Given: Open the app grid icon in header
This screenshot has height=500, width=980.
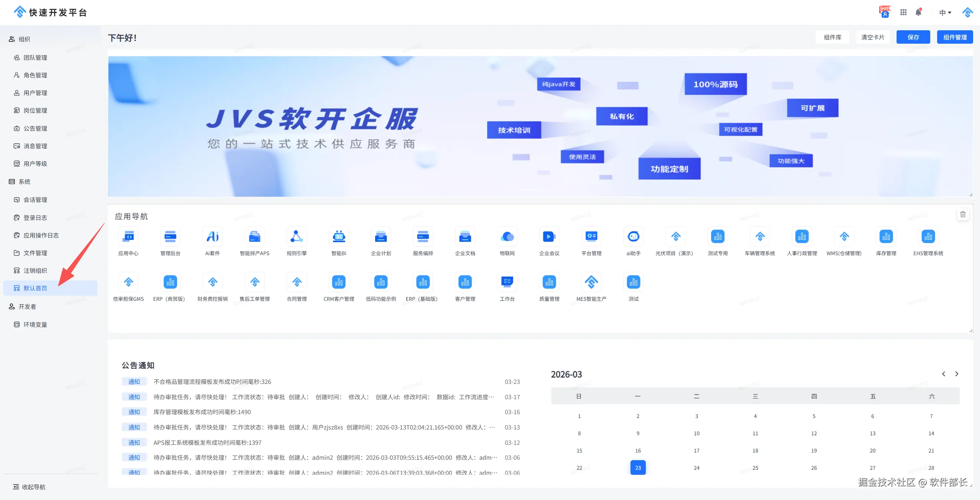Looking at the screenshot, I should [x=903, y=13].
